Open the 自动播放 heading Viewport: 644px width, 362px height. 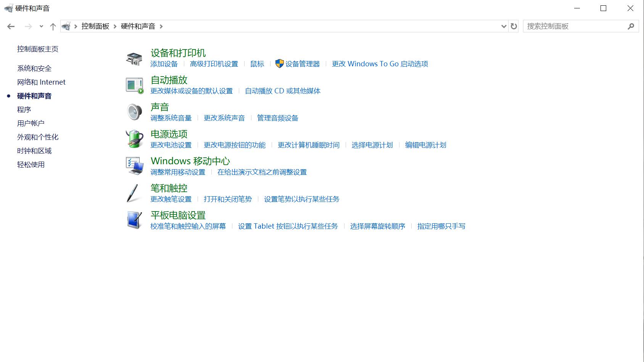(169, 80)
